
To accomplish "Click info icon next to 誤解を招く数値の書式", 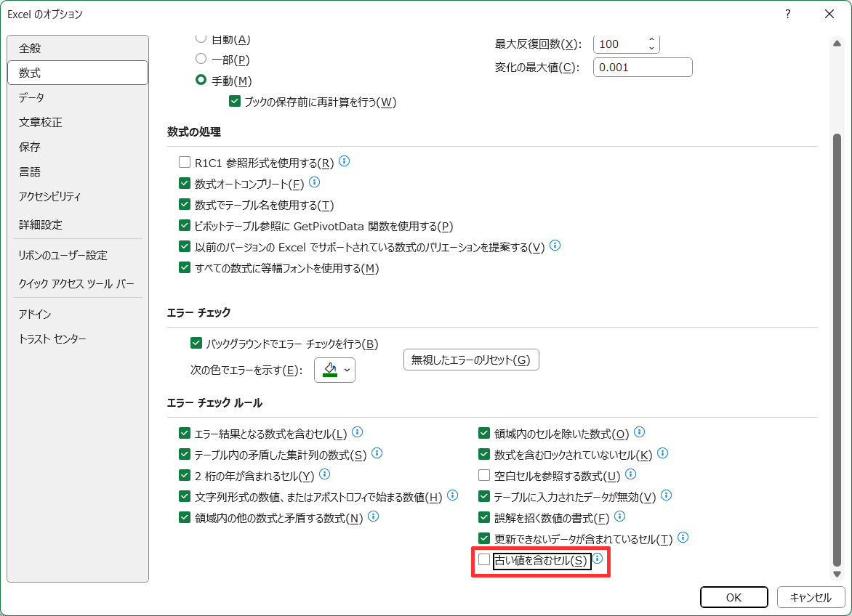I will pyautogui.click(x=619, y=516).
